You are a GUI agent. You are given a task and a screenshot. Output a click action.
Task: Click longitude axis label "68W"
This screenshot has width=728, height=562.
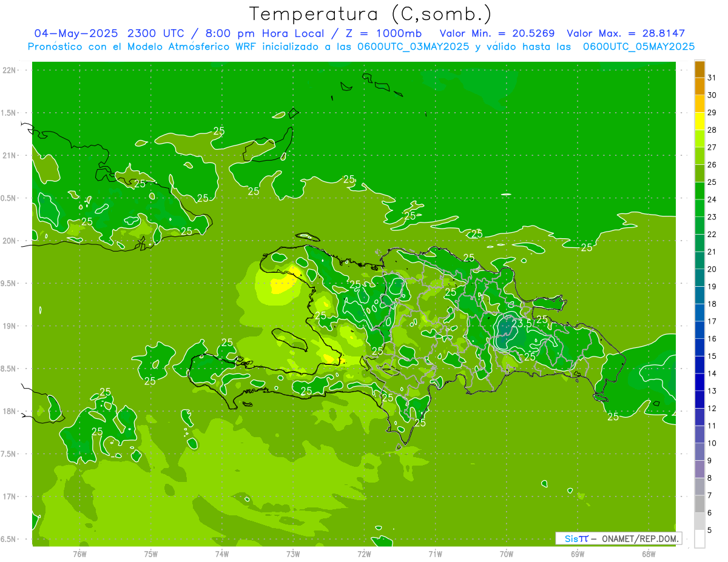(x=648, y=554)
